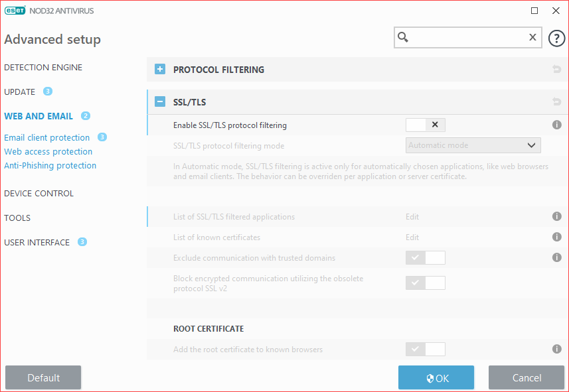The image size is (569, 392).
Task: Collapse the SSL/TLS section
Action: (x=160, y=102)
